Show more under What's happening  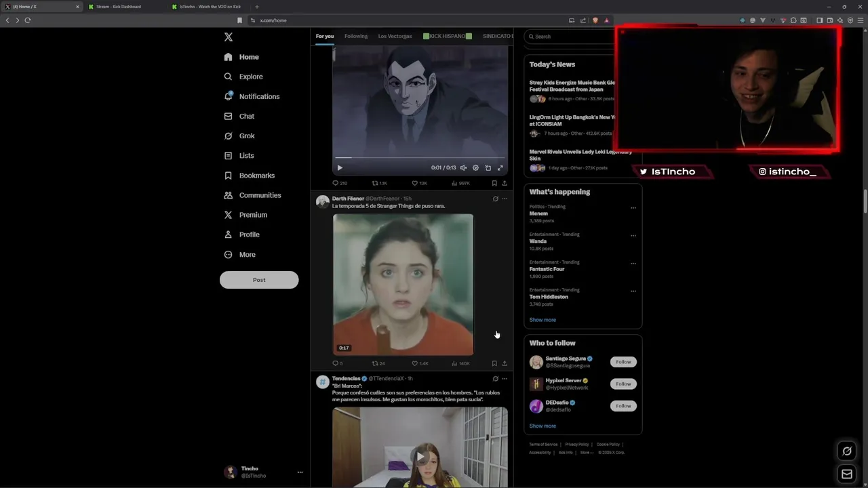tap(542, 320)
